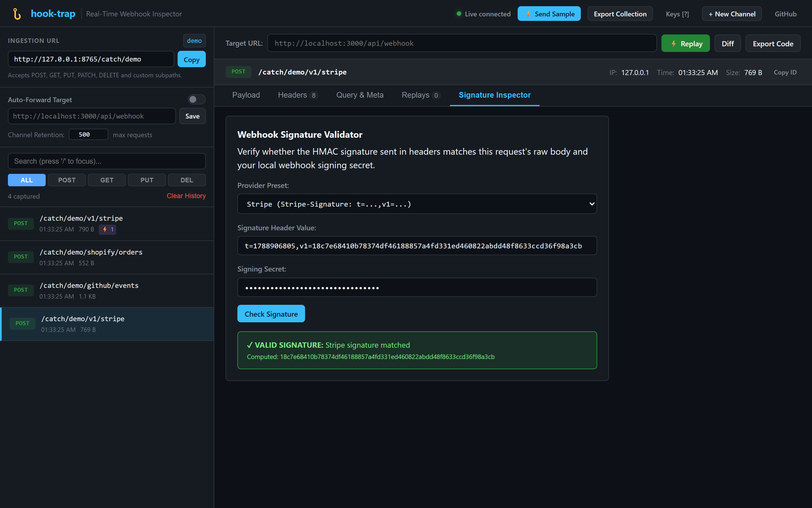The height and width of the screenshot is (508, 812).
Task: Toggle the Auto-Forward Target switch
Action: click(x=196, y=99)
